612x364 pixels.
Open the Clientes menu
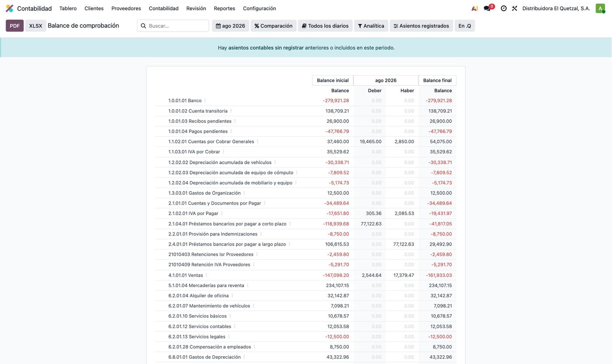(x=94, y=8)
